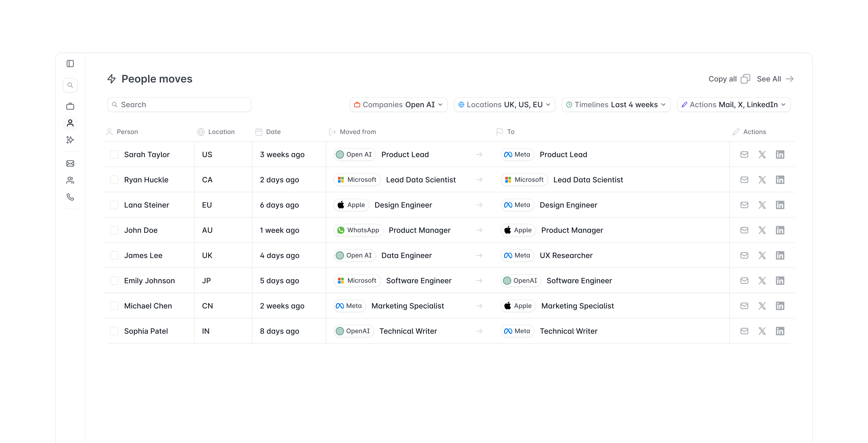Click the mail icon for Sarah Taylor
The width and height of the screenshot is (868, 443).
744,154
